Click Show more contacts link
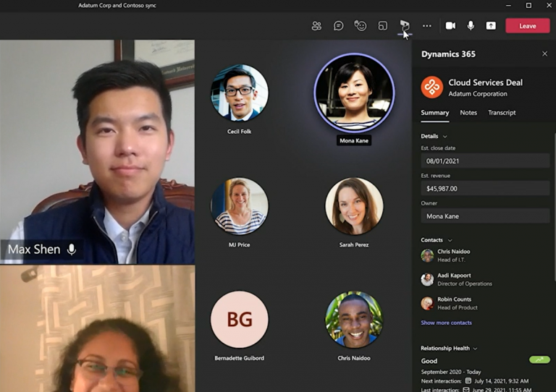Image resolution: width=556 pixels, height=392 pixels. [x=446, y=323]
